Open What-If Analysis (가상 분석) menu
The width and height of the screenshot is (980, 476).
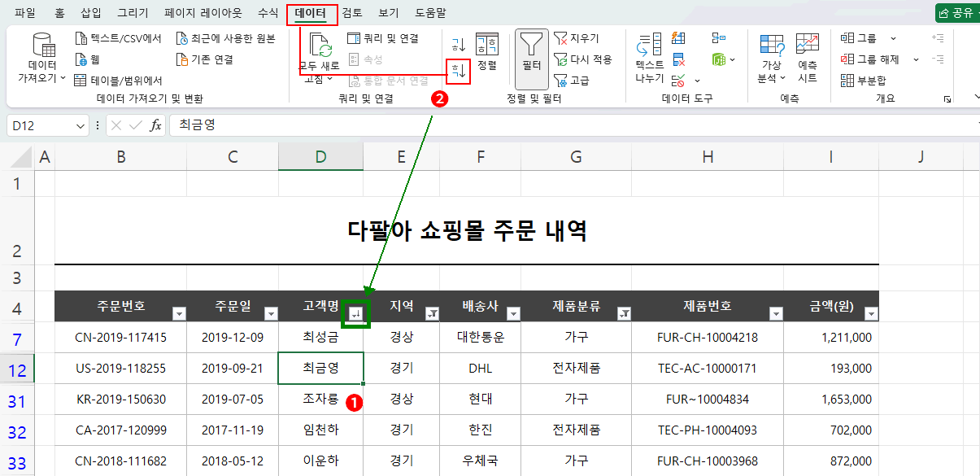771,59
